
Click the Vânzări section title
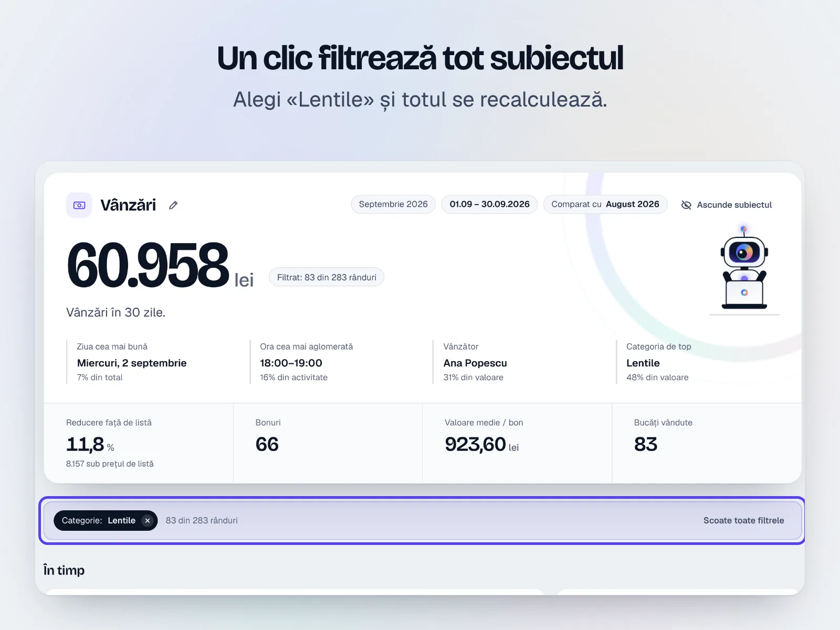[x=128, y=205]
